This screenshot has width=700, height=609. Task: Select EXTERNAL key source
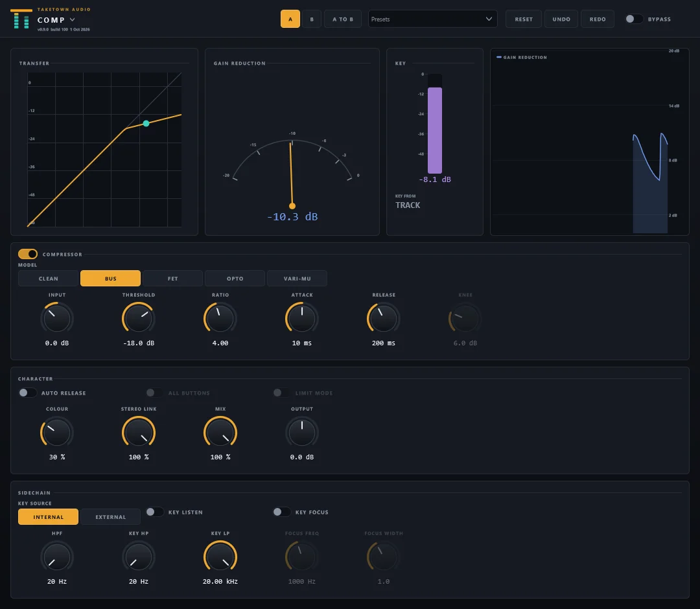pyautogui.click(x=110, y=516)
